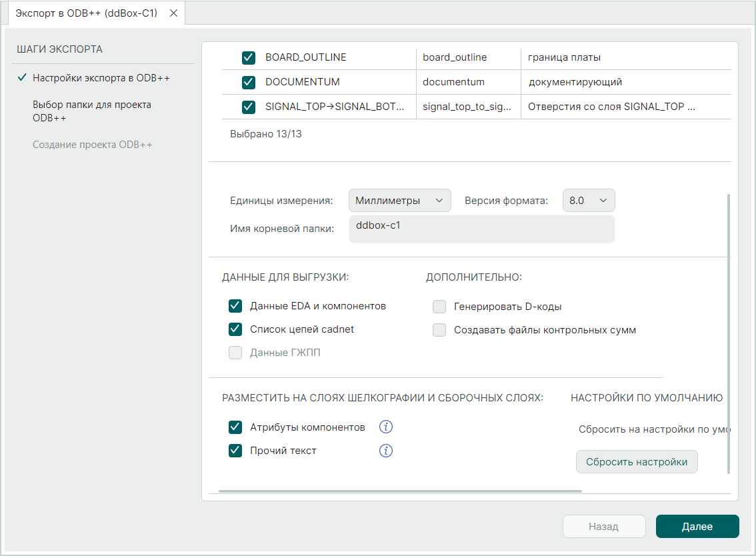Uncheck the DOCUMENTUM layer checkbox
Screen dimensions: 756x556
coord(249,83)
